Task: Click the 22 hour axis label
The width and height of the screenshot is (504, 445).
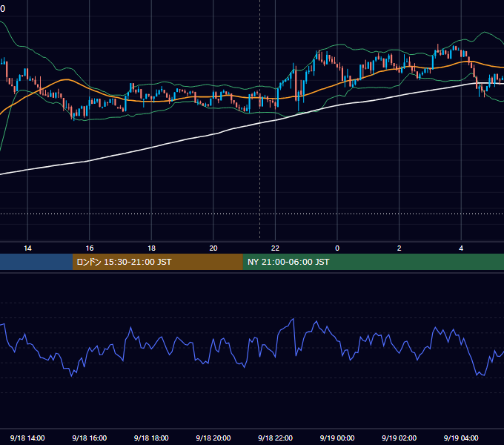Action: pos(275,248)
